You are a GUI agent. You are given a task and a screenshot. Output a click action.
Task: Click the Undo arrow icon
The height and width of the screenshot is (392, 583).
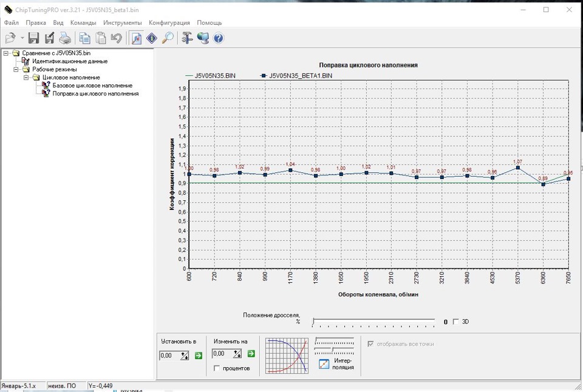pos(117,38)
